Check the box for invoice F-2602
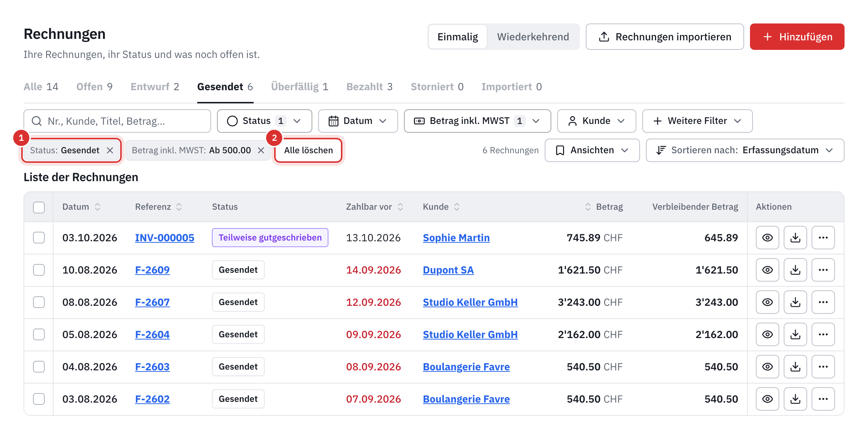 click(x=39, y=399)
